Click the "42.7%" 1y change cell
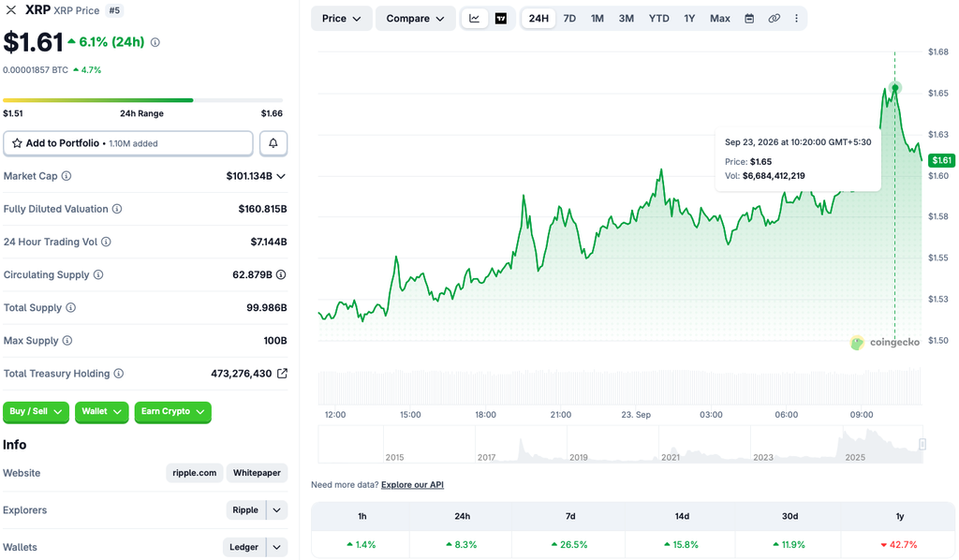Image resolution: width=959 pixels, height=560 pixels. [x=898, y=545]
